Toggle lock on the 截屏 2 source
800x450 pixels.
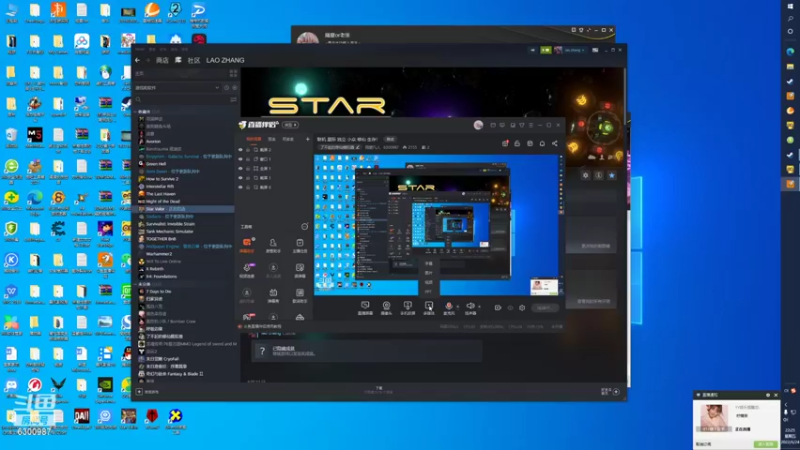click(x=248, y=150)
